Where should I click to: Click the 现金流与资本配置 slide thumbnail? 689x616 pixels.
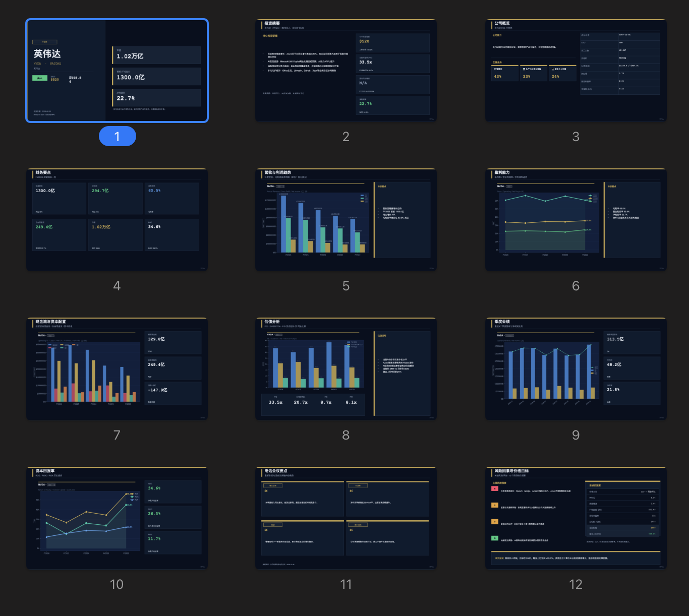pos(117,369)
